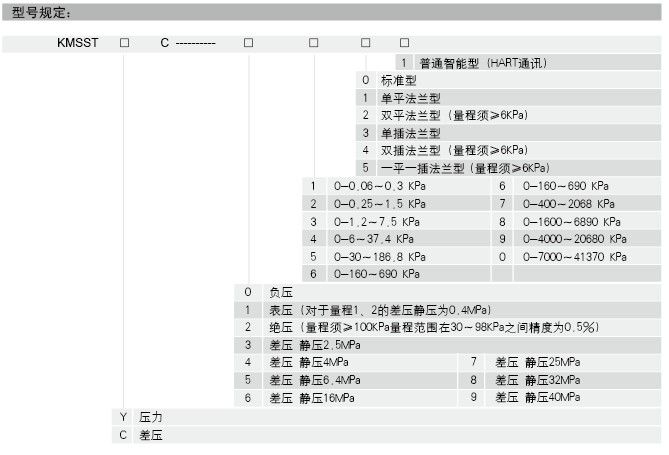Choose 差压 静压2.5MPa

tap(309, 345)
